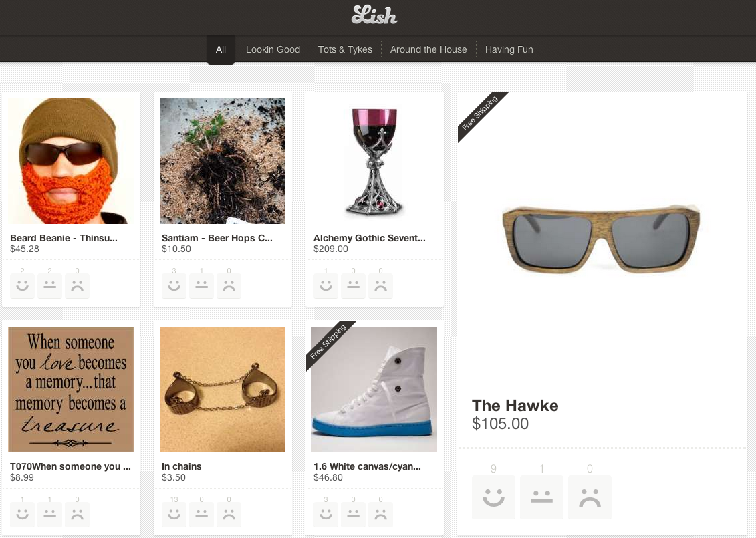Click the frown face under White canvas sneaker
This screenshot has height=538, width=756.
coord(380,515)
